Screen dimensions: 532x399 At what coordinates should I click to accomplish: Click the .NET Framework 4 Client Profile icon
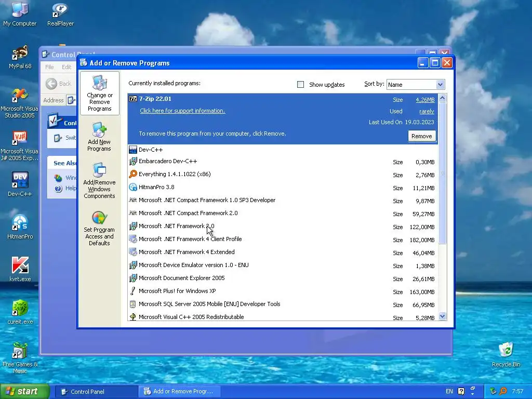pos(133,239)
